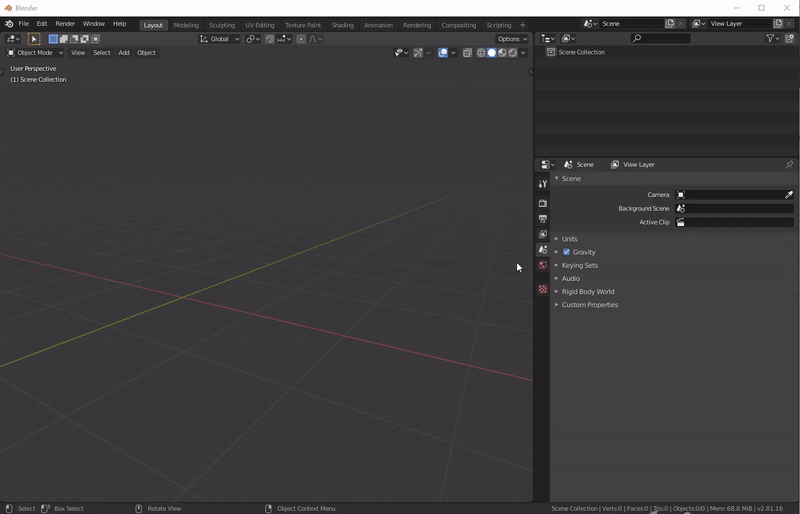Switch to Wireframe viewport shading
Viewport: 800px width, 514px height.
481,53
